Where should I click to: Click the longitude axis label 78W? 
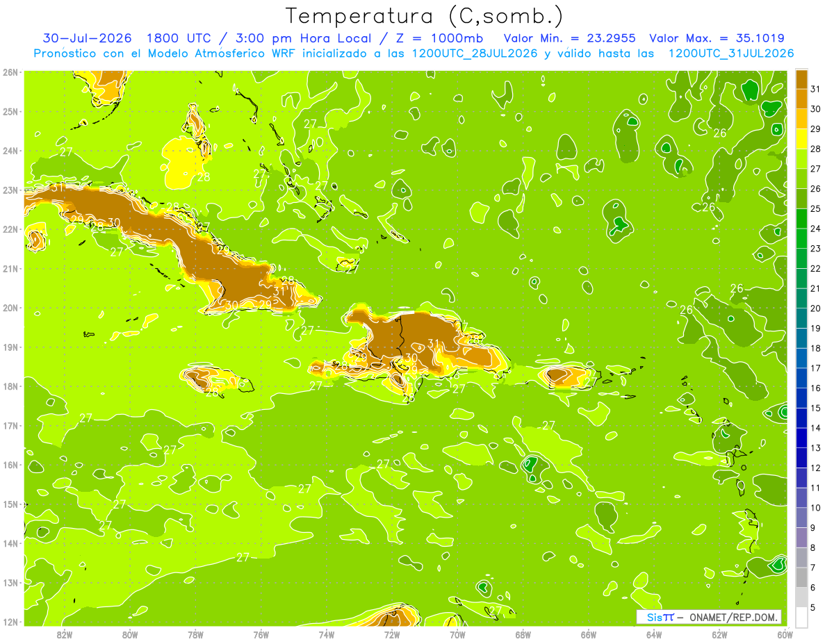pyautogui.click(x=195, y=634)
